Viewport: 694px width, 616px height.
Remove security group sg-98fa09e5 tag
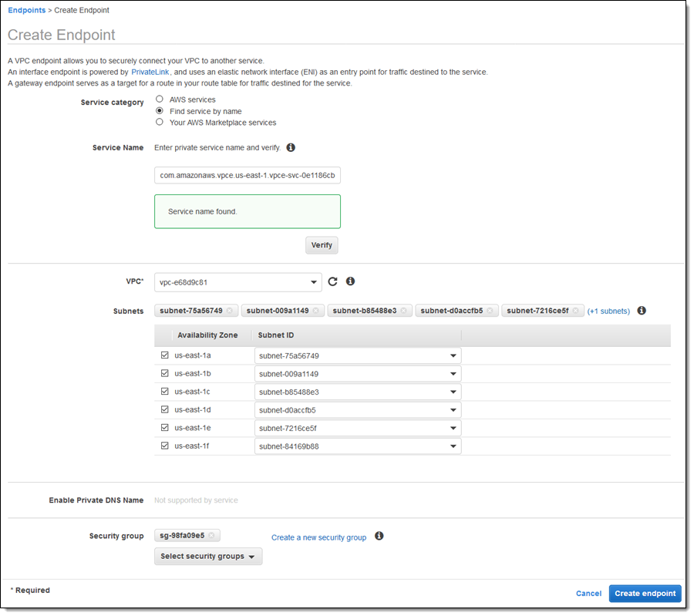click(212, 536)
